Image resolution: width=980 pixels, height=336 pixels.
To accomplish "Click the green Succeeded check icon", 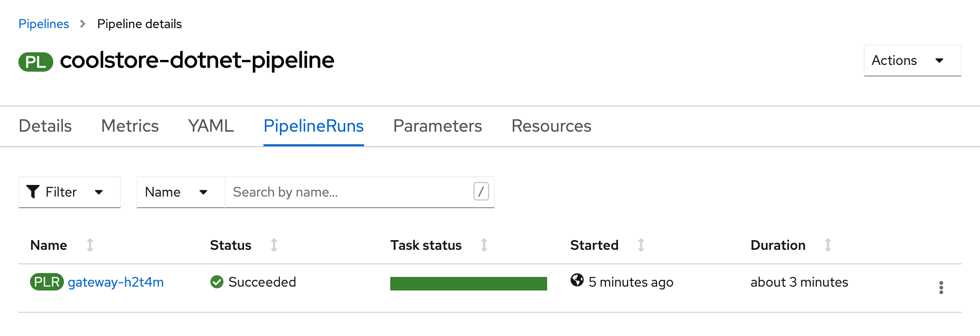I will [217, 282].
